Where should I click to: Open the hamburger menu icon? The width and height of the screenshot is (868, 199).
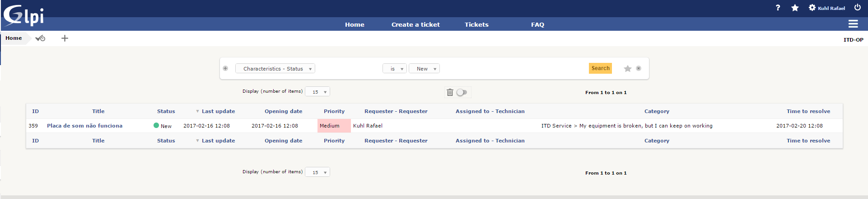(x=853, y=24)
